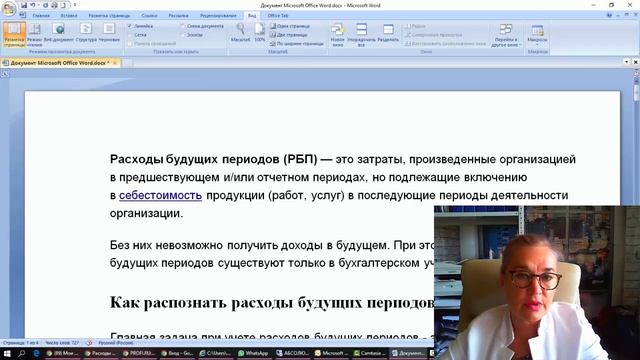Image resolution: width=640 pixels, height=360 pixels.
Task: Open the ruler toggle at left of document
Action: (4, 74)
